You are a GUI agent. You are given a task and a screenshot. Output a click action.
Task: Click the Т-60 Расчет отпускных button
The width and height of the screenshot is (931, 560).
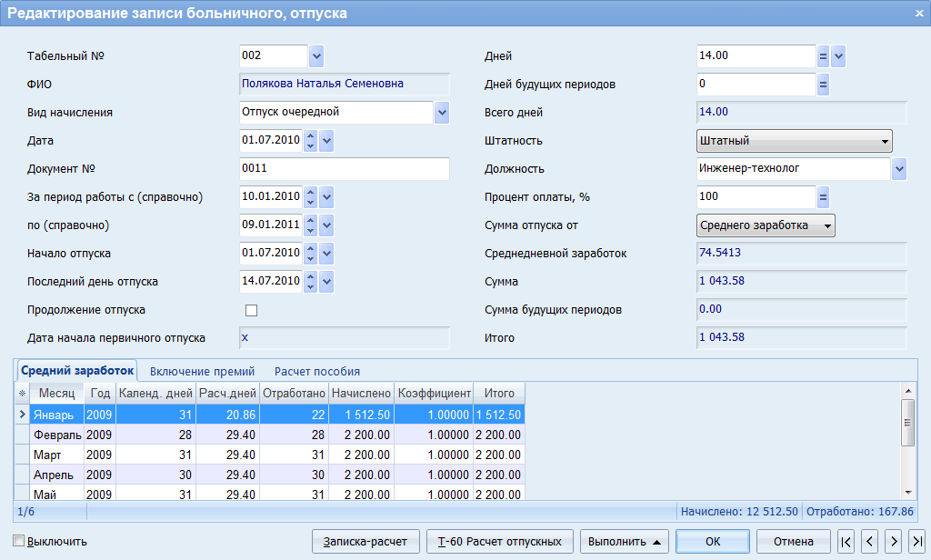point(500,542)
